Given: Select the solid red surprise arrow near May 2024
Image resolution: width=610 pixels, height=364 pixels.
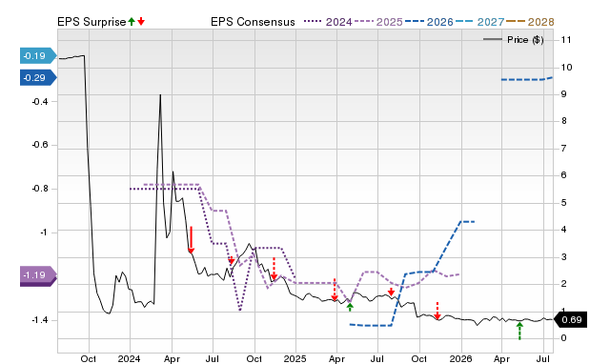Looking at the screenshot, I should (x=191, y=239).
